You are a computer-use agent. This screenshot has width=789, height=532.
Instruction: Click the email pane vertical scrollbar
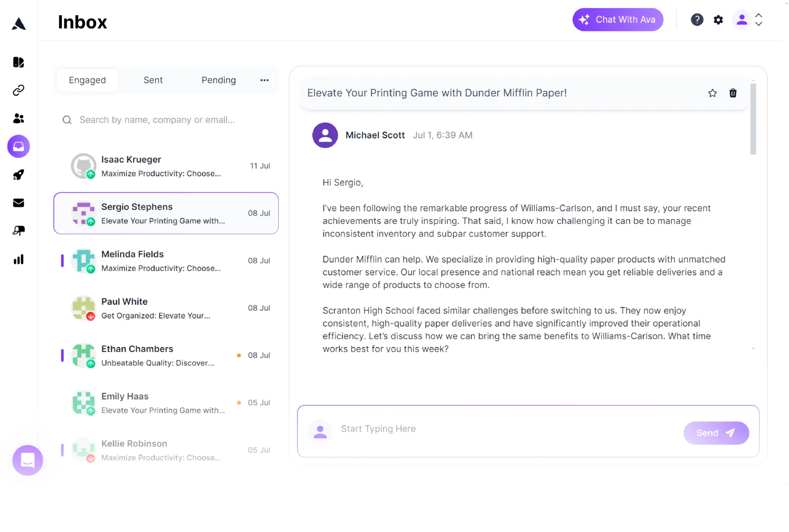click(753, 118)
